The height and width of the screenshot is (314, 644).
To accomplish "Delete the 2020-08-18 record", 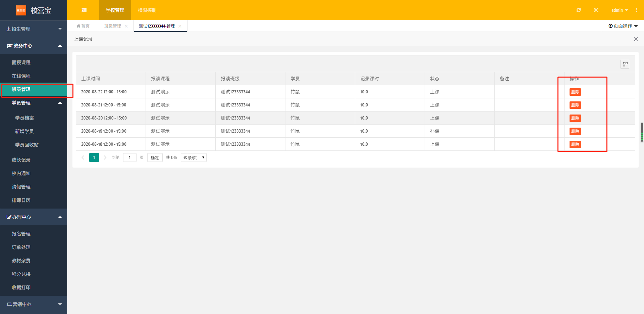I will click(x=575, y=144).
